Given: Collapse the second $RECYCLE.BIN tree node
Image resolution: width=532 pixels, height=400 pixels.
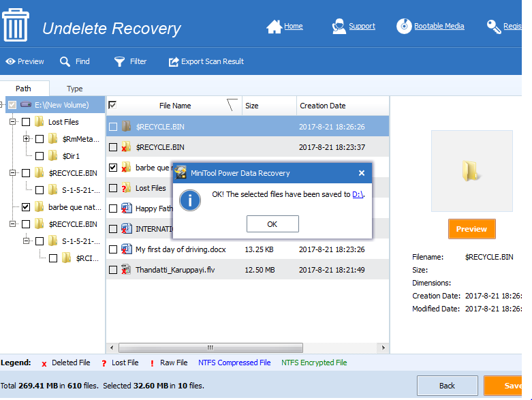Looking at the screenshot, I should (12, 224).
